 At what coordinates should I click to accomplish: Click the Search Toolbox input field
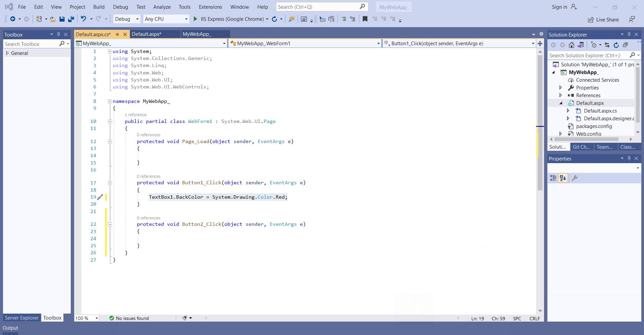(31, 44)
